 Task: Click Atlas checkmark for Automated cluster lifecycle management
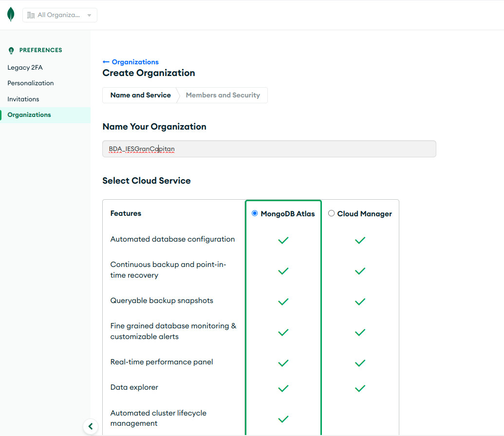click(283, 419)
